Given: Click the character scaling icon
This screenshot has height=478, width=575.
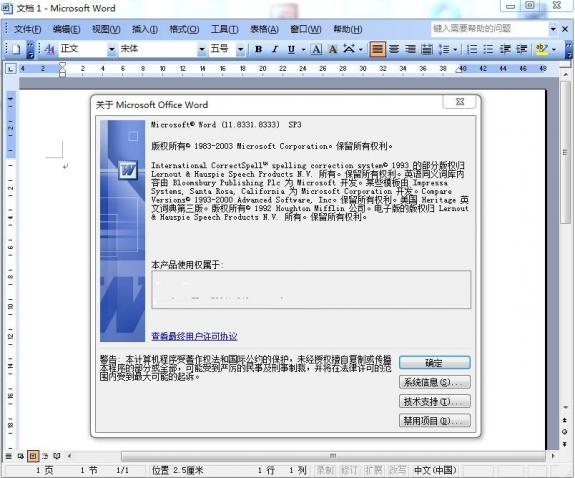Looking at the screenshot, I should 349,49.
